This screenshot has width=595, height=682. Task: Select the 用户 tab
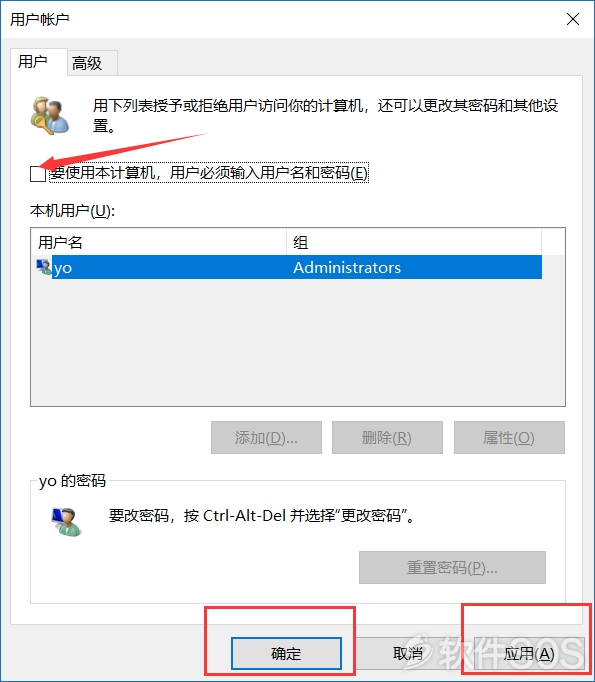pos(33,61)
